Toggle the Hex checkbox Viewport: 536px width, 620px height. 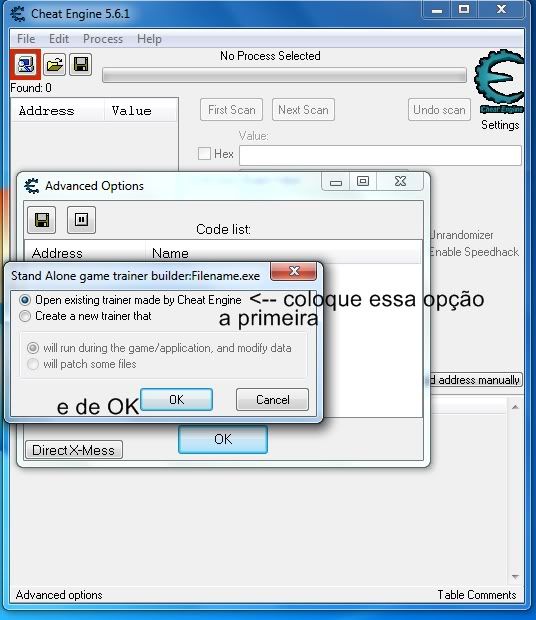(204, 153)
